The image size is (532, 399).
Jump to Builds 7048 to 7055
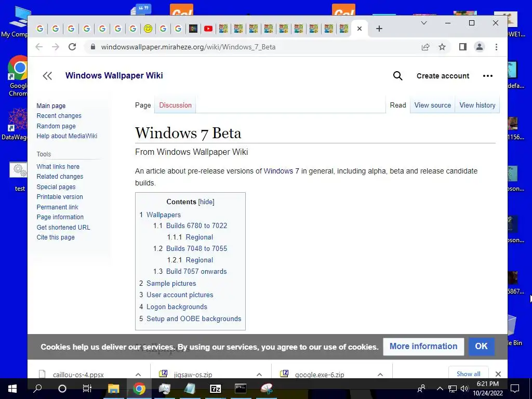click(x=196, y=248)
